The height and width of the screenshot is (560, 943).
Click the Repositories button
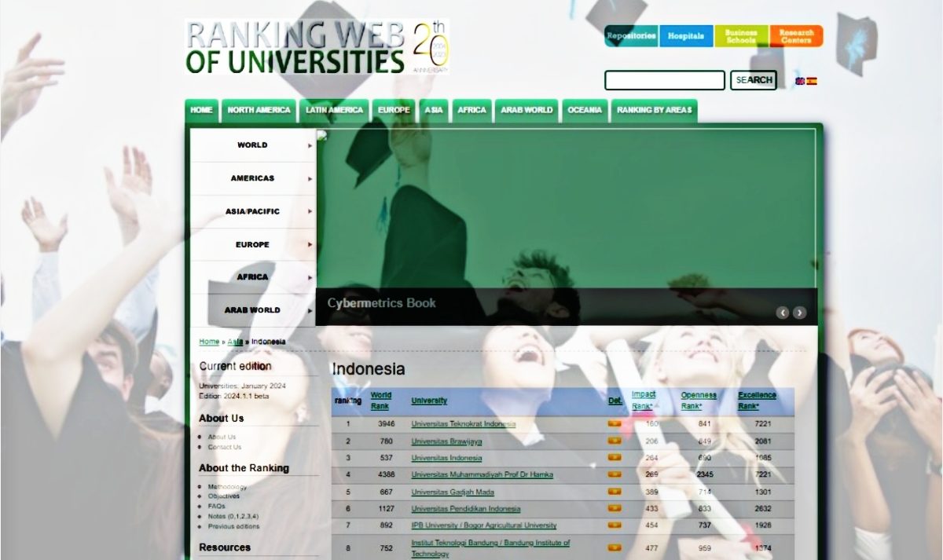coord(631,36)
